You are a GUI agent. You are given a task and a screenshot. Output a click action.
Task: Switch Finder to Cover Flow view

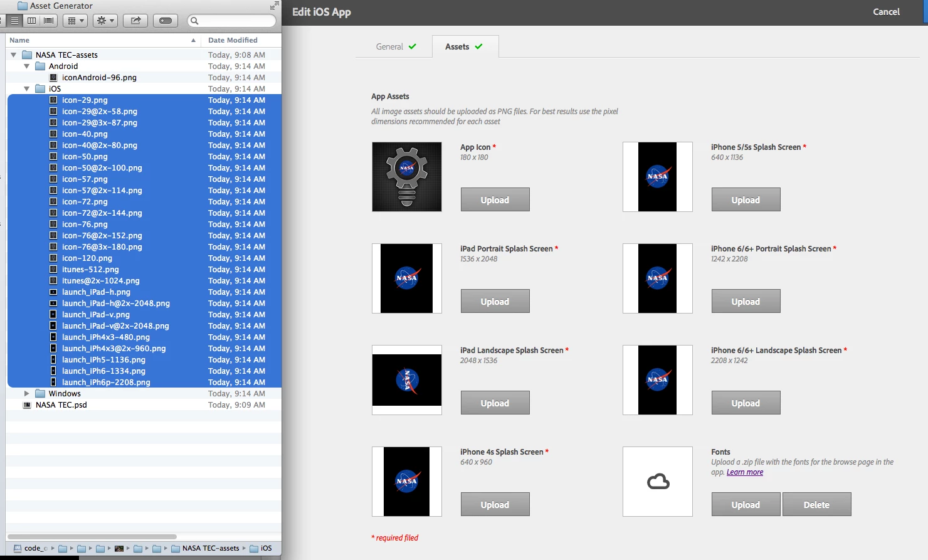[48, 21]
